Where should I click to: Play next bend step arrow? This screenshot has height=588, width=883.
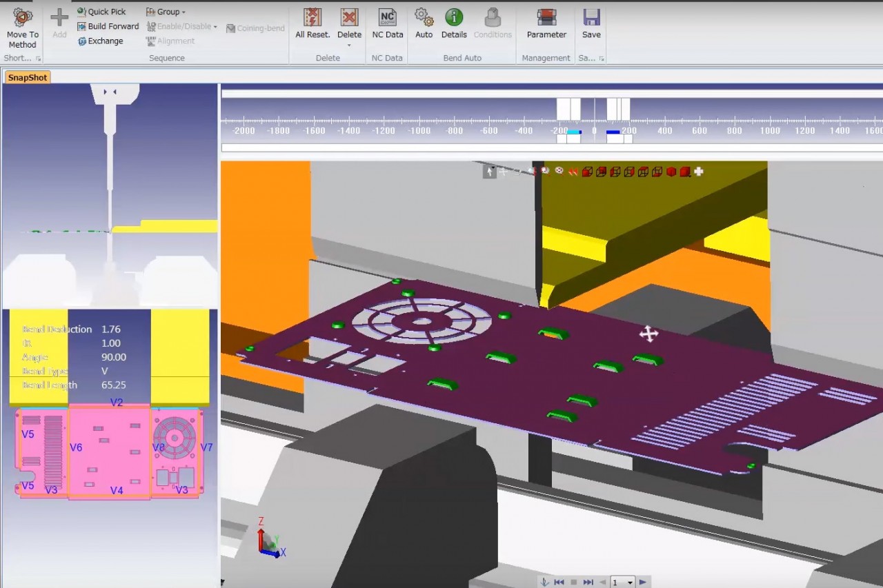click(x=642, y=582)
